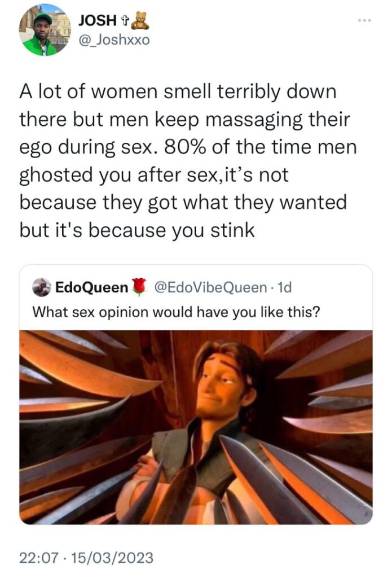Expand the knives meme image

coord(196,427)
